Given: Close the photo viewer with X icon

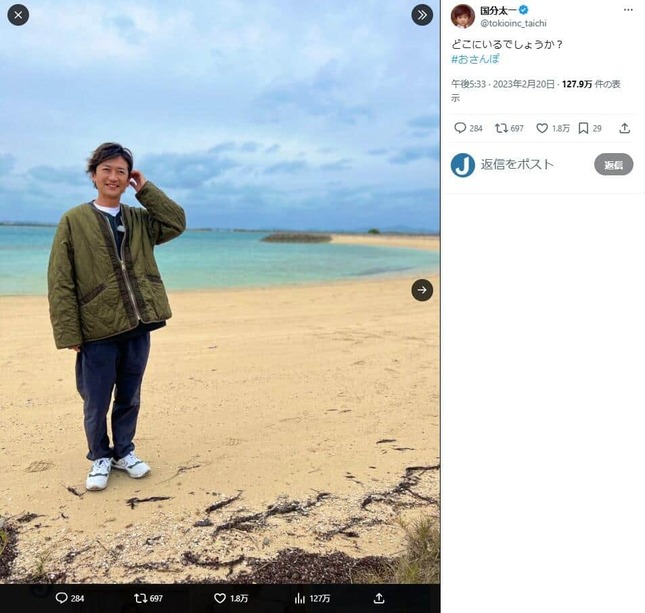Looking at the screenshot, I should (18, 15).
